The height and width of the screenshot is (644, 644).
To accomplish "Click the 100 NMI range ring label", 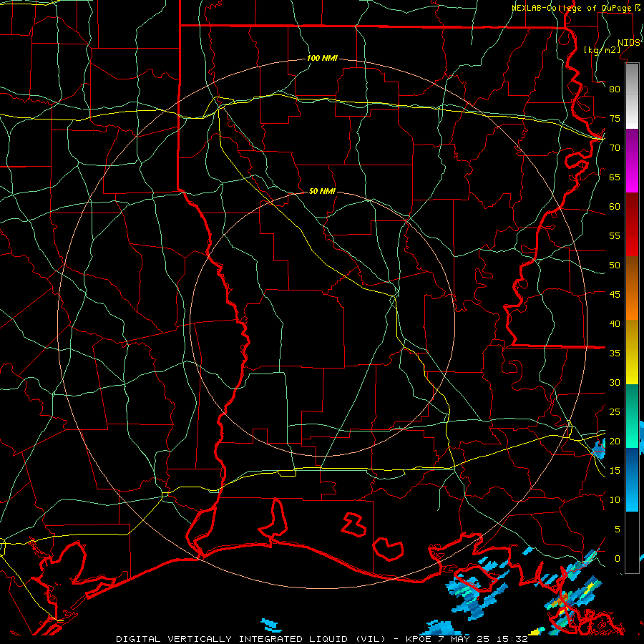I will pos(322,59).
